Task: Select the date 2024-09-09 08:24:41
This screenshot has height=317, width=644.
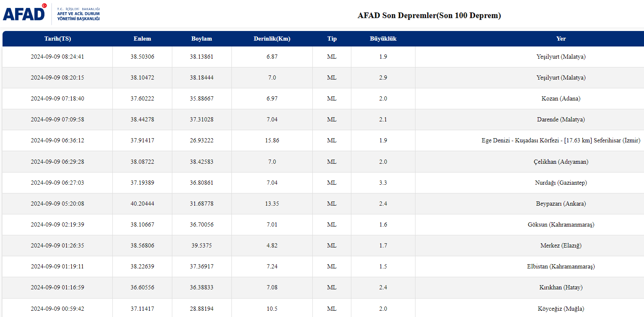Action: (x=57, y=57)
